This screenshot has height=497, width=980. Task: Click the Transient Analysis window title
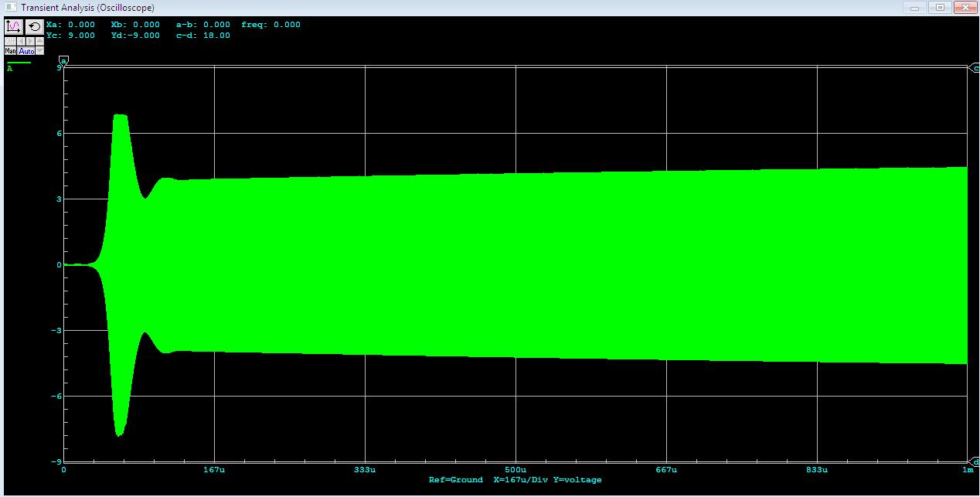[87, 8]
